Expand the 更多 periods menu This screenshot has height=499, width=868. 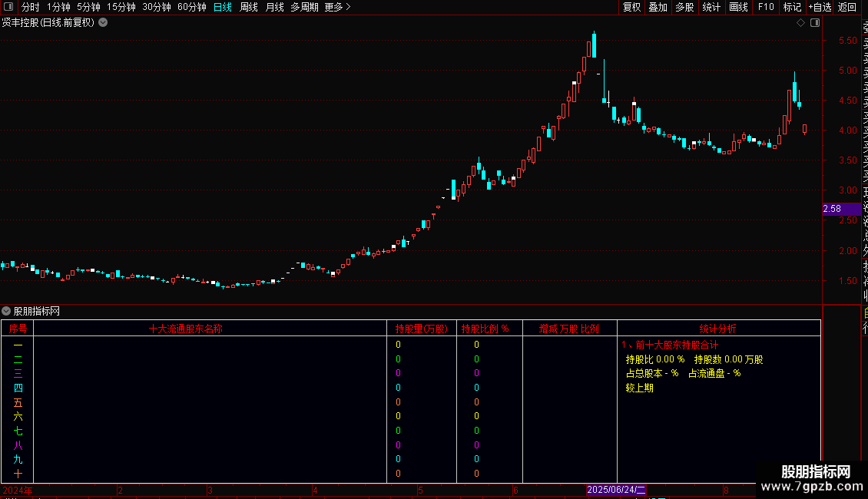click(x=338, y=7)
